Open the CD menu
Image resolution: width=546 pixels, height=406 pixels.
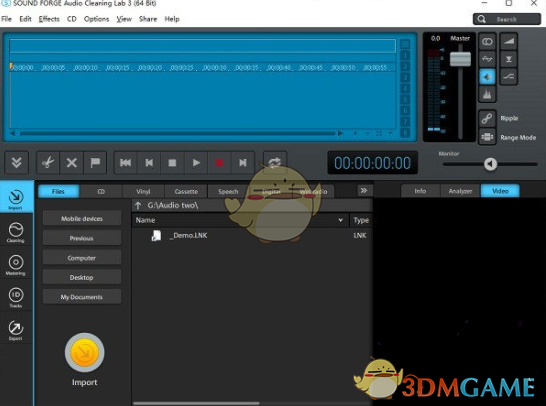[x=72, y=19]
